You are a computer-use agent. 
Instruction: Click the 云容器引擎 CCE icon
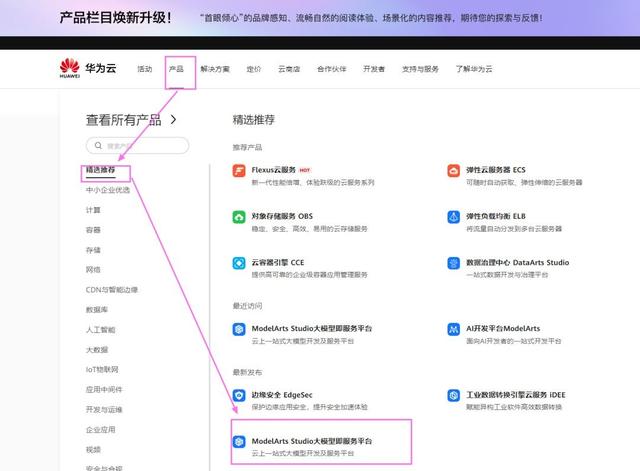pyautogui.click(x=239, y=263)
